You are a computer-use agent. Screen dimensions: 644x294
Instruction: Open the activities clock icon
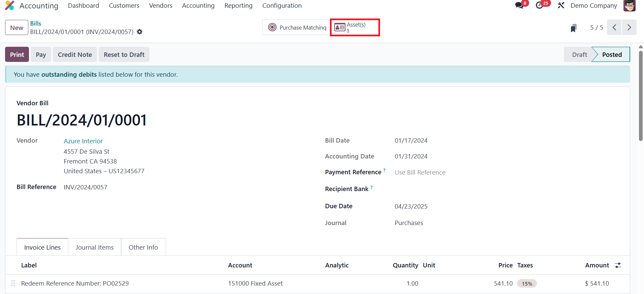[x=540, y=6]
